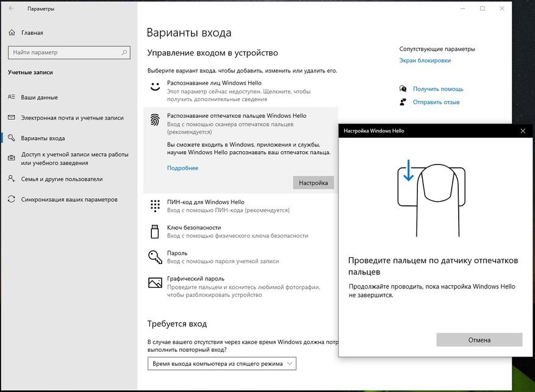Screen dimensions: 535x392
Task: Click the picture password image icon
Action: click(155, 282)
